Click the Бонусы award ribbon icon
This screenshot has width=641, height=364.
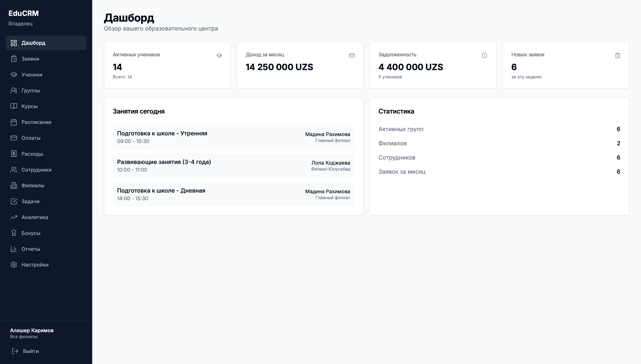[14, 233]
